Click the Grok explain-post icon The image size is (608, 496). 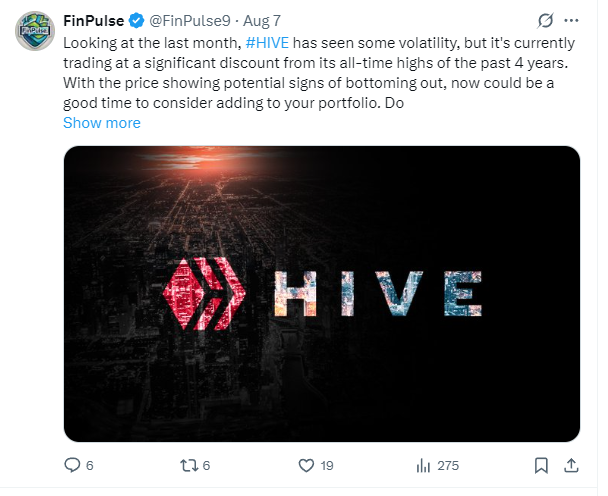pos(545,21)
